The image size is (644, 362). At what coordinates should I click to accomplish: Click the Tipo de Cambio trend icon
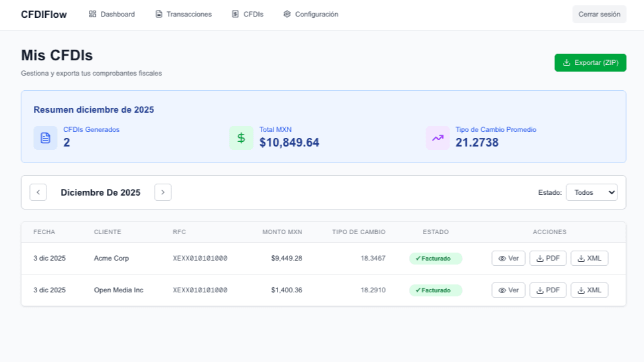tap(438, 138)
